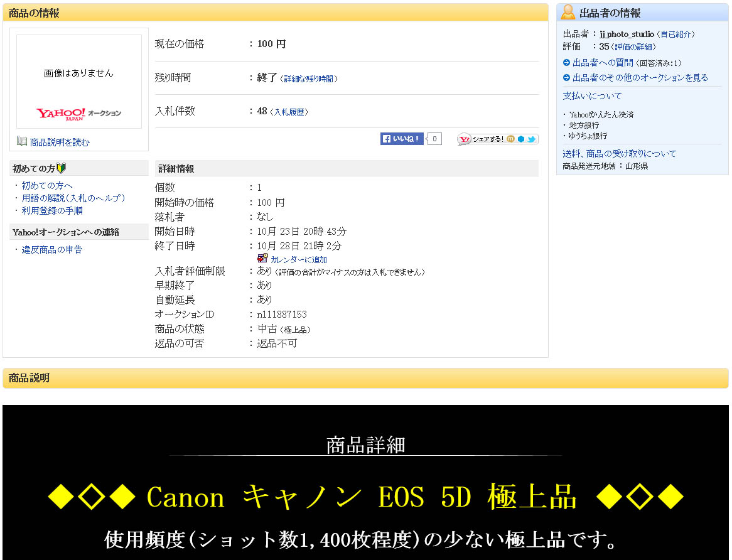The width and height of the screenshot is (732, 560).
Task: Click the Yahooかんたん決済 payment entry
Action: 601,114
